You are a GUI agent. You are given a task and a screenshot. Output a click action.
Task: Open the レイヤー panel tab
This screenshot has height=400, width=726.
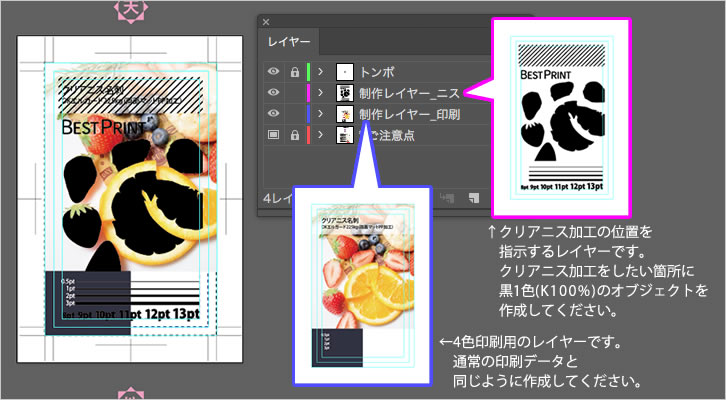(x=289, y=42)
